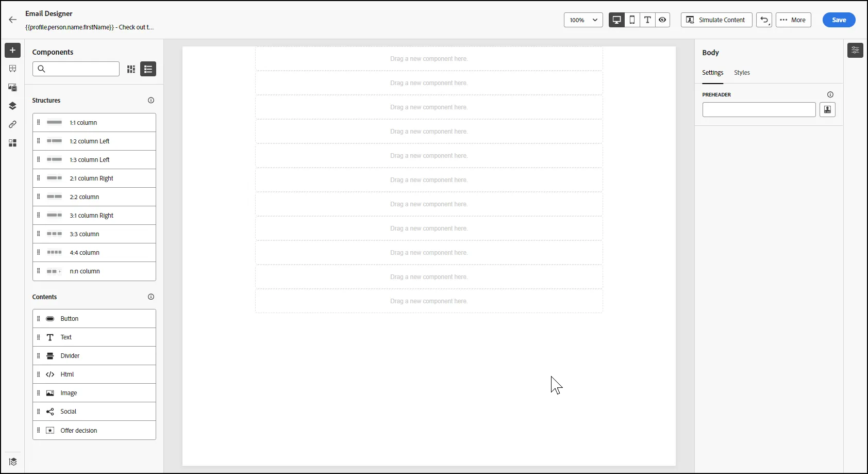Select the 4:4 column structure
The image size is (868, 474).
[94, 253]
